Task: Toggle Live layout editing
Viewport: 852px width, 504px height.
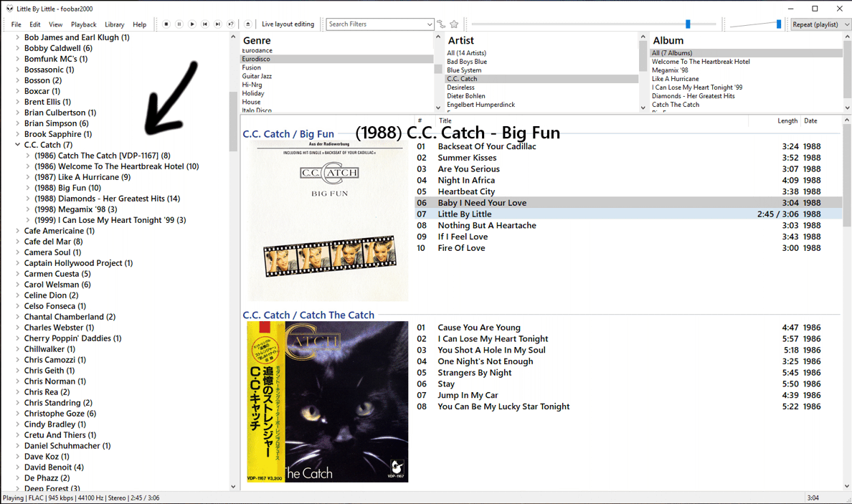Action: pyautogui.click(x=288, y=24)
